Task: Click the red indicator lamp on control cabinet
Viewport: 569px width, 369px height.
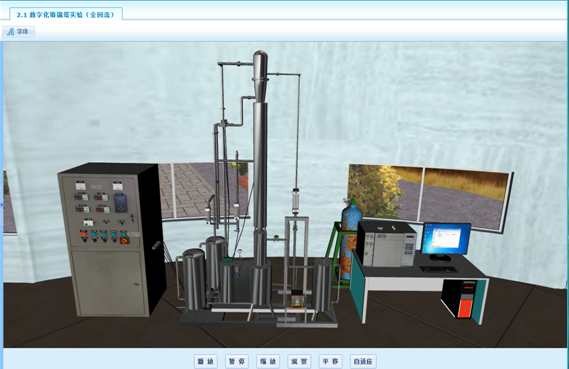Action: pos(84,234)
